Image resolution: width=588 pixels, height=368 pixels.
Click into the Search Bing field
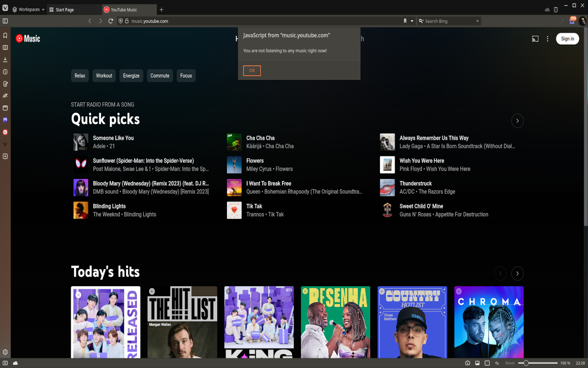click(x=449, y=21)
